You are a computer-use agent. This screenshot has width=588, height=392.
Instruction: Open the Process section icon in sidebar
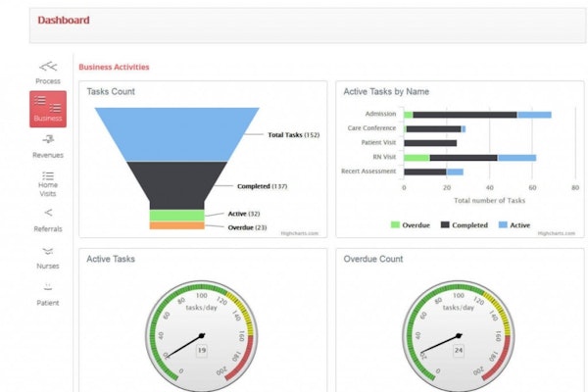[x=48, y=67]
